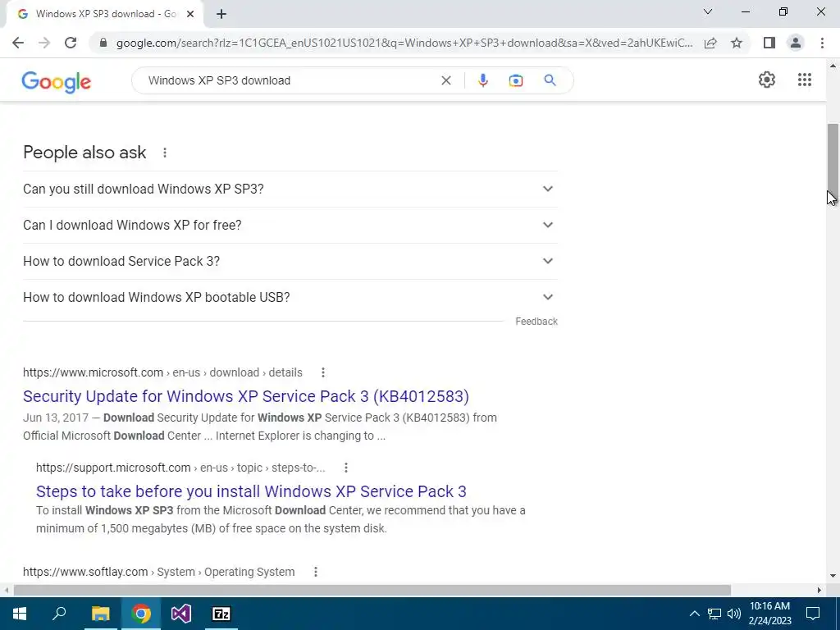Clear the search query text
The width and height of the screenshot is (840, 630).
point(445,80)
